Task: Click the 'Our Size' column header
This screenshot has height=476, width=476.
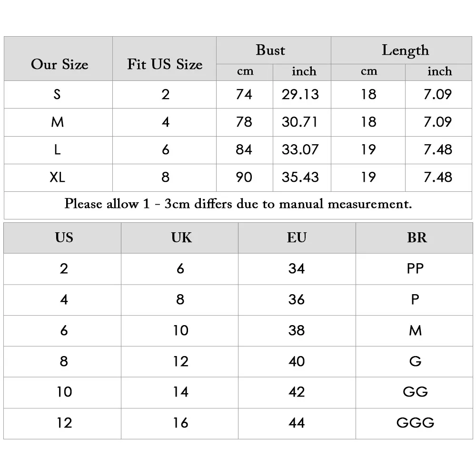Action: (59, 64)
